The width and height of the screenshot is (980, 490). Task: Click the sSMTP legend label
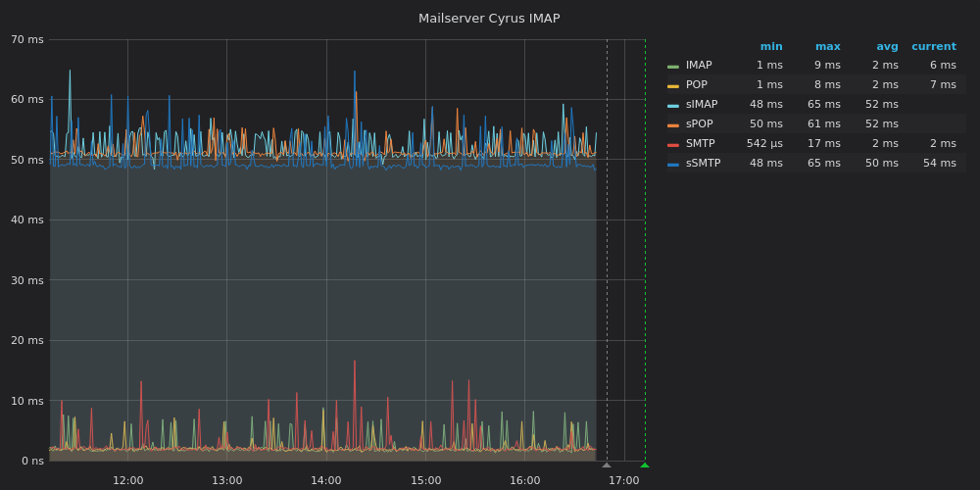pyautogui.click(x=703, y=164)
